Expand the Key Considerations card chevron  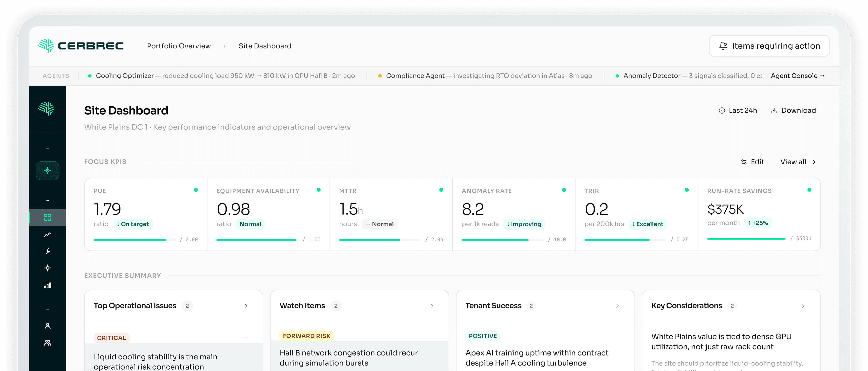coord(804,306)
